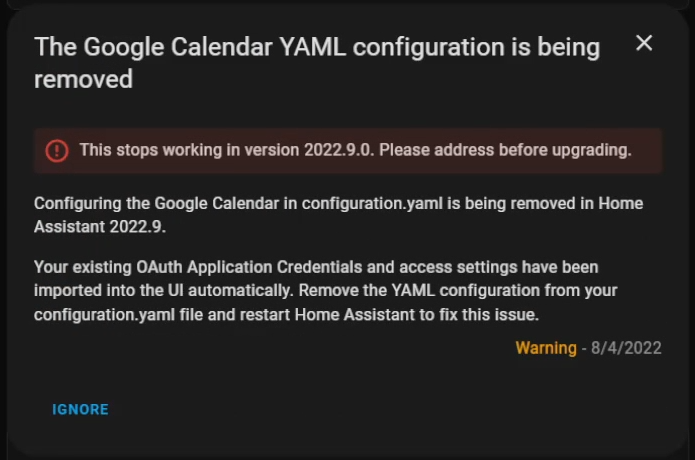Click the word "removed" on the title's second line
The height and width of the screenshot is (460, 695).
point(83,79)
